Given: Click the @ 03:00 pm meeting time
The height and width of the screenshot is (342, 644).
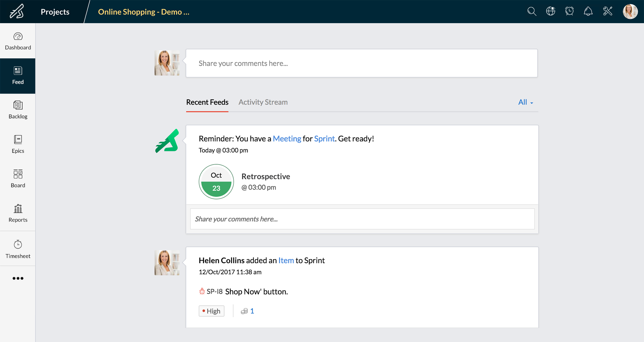Looking at the screenshot, I should 259,187.
